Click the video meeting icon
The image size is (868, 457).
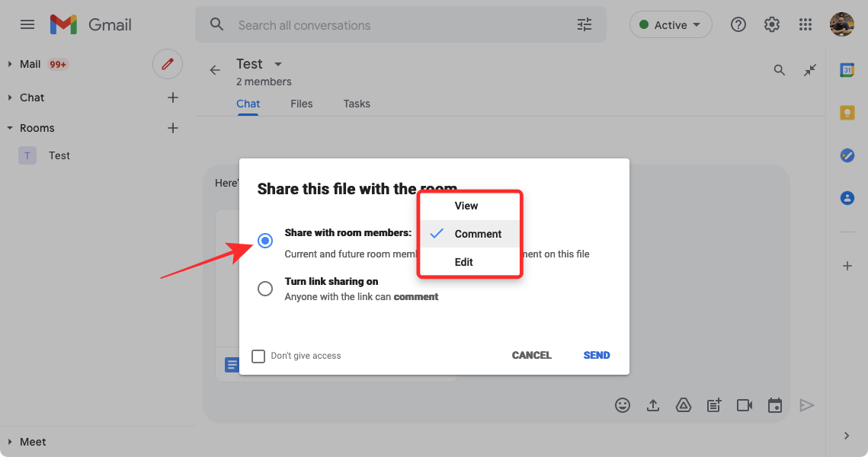745,405
